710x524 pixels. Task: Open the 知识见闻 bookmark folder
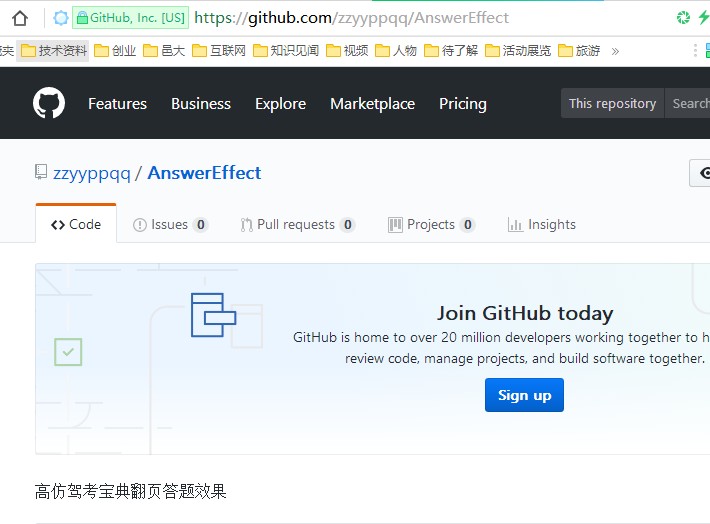[286, 51]
